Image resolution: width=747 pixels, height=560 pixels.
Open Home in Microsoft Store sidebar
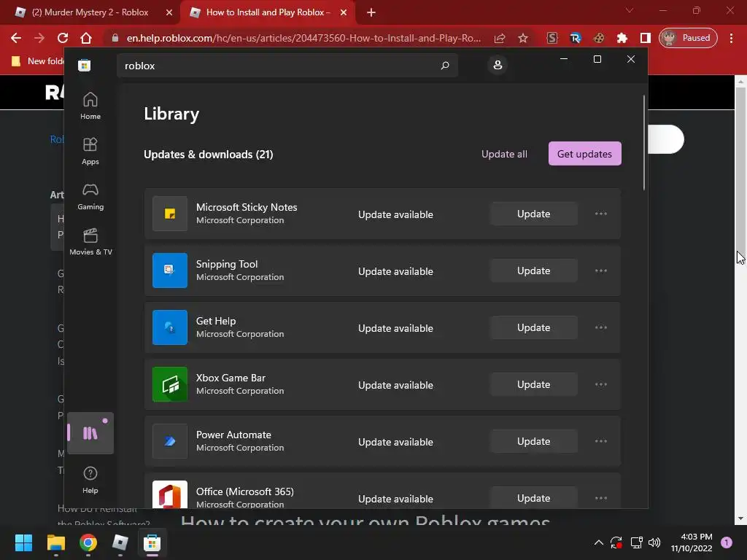click(x=90, y=106)
